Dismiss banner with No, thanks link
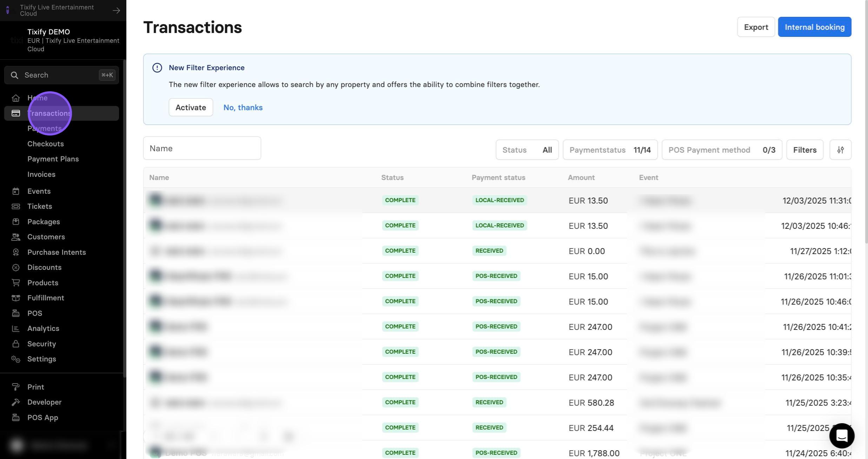 tap(243, 107)
